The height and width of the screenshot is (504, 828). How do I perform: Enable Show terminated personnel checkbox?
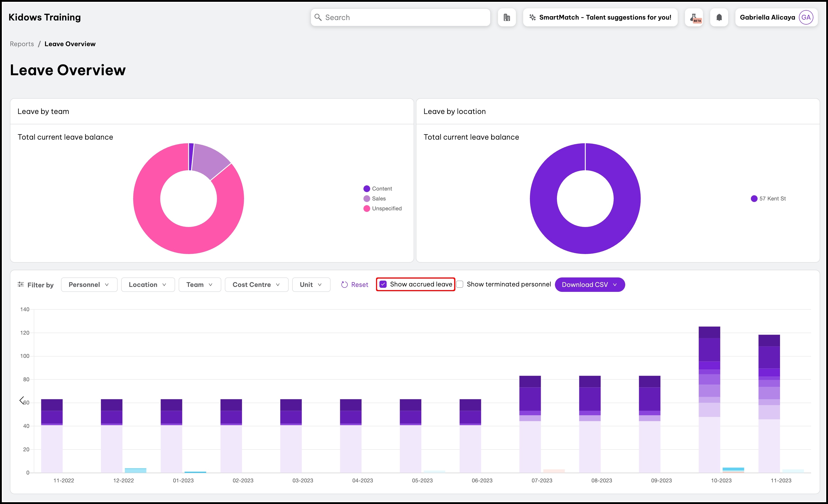point(460,284)
